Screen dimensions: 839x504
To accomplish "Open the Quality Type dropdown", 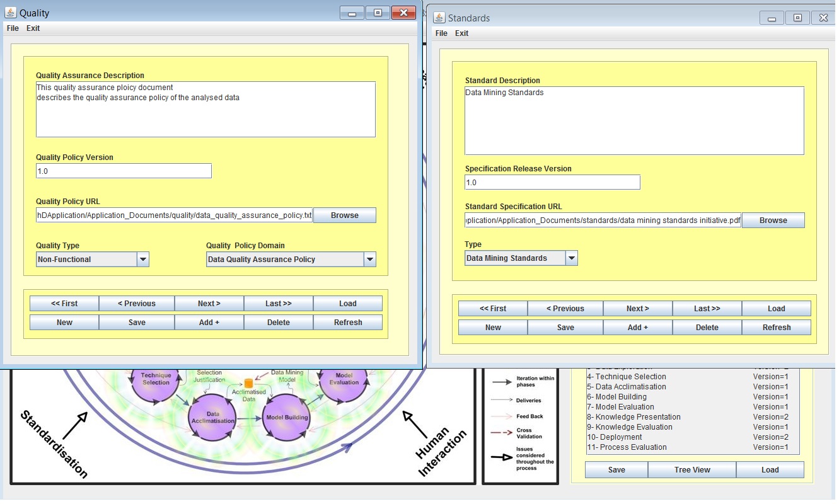I will point(143,260).
